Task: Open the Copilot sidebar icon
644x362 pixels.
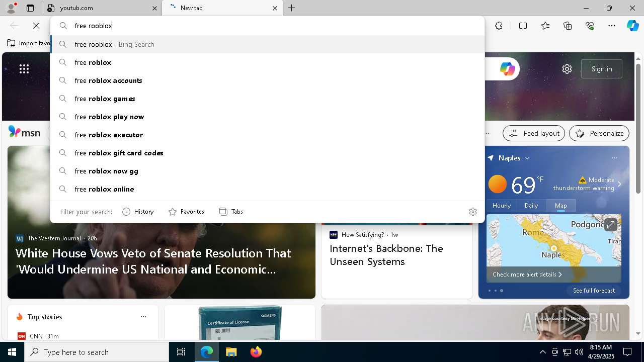Action: [632, 26]
